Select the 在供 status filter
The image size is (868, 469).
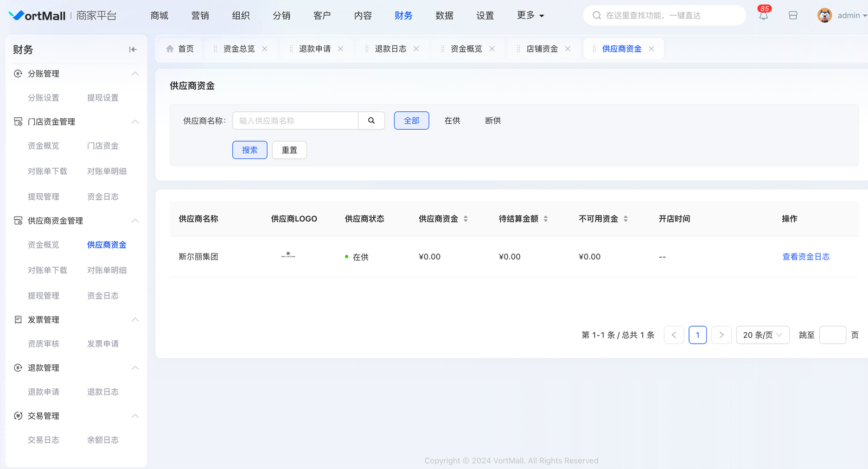click(452, 121)
